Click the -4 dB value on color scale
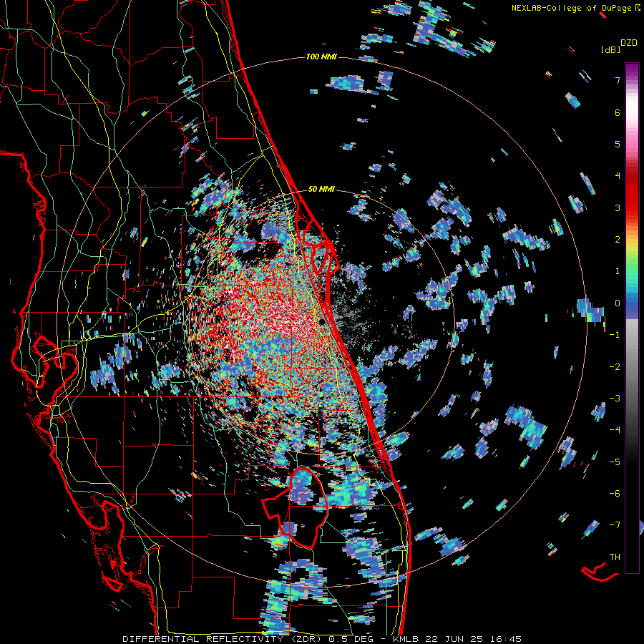 point(615,430)
